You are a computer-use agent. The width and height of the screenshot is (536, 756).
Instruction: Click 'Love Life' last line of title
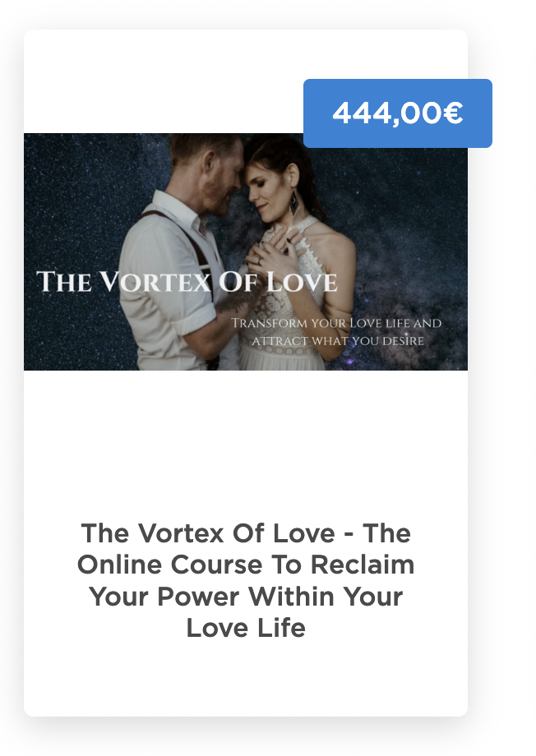pos(246,629)
